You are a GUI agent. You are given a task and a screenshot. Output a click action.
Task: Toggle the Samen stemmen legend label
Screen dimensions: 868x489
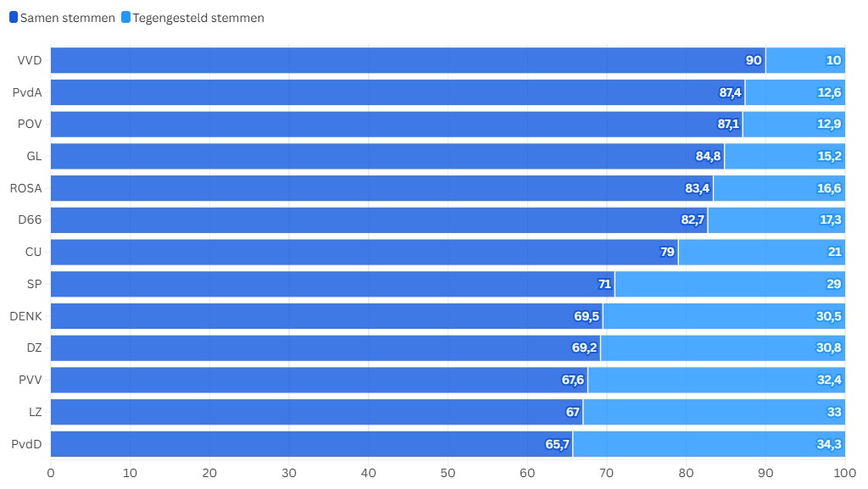(67, 18)
